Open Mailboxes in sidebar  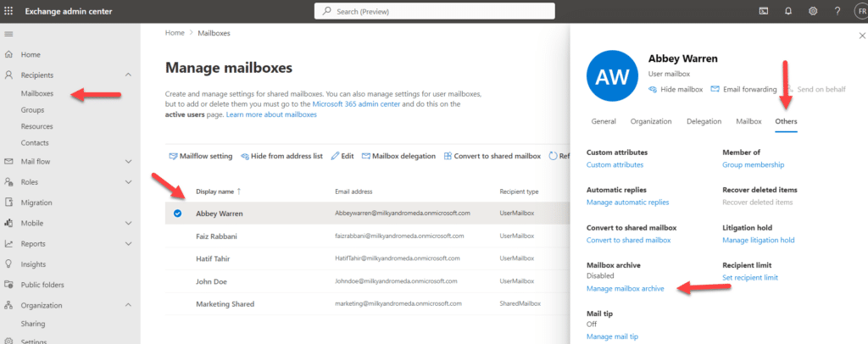(37, 93)
